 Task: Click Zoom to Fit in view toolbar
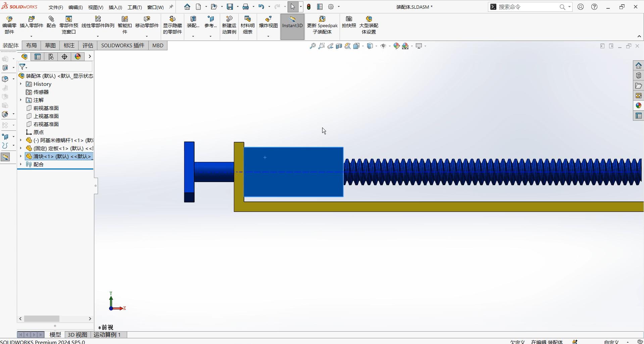pos(313,46)
